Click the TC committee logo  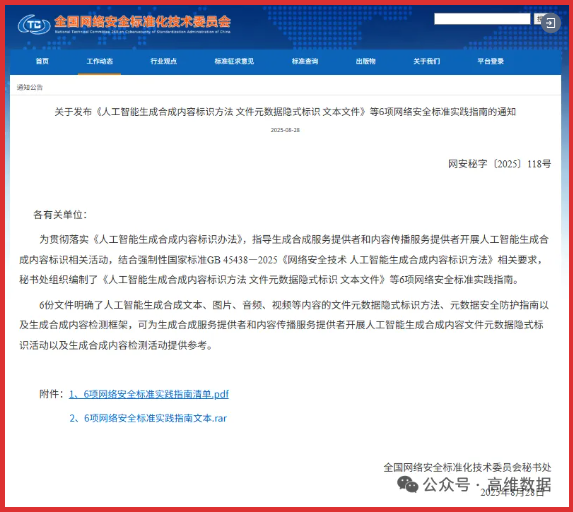click(x=34, y=24)
